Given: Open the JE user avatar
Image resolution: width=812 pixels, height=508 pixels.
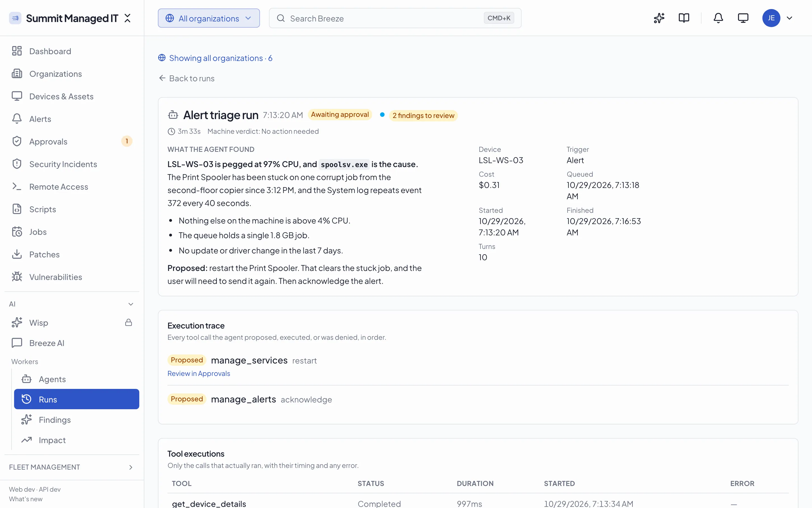Looking at the screenshot, I should [x=771, y=18].
